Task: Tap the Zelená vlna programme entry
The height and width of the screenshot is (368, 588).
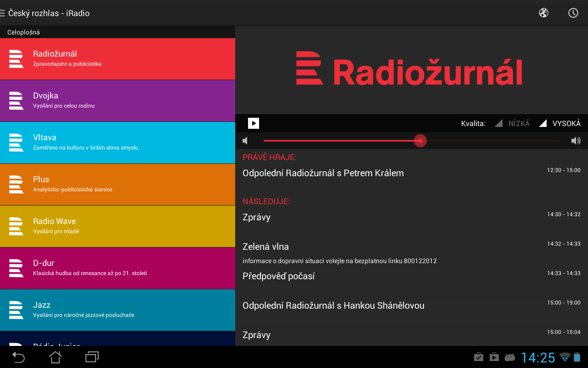Action: click(266, 247)
